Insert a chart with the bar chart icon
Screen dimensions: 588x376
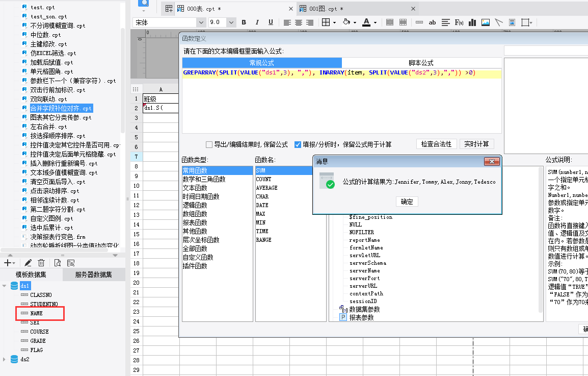[x=472, y=22]
